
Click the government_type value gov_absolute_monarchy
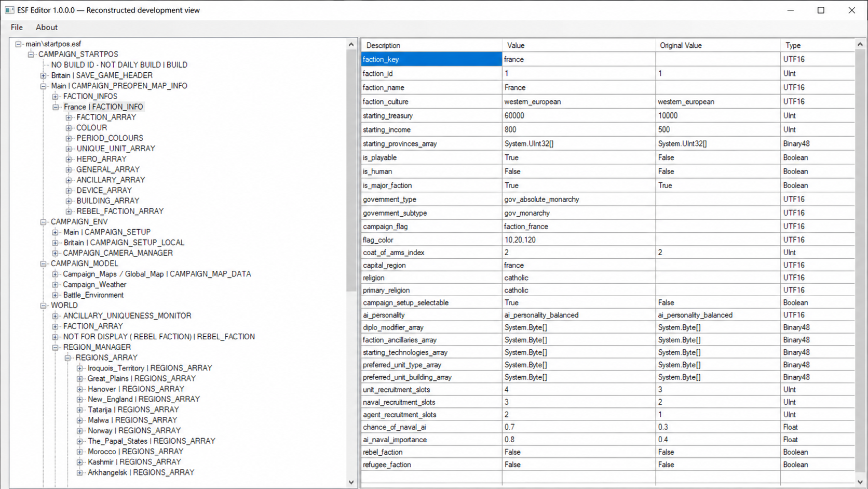pyautogui.click(x=579, y=200)
